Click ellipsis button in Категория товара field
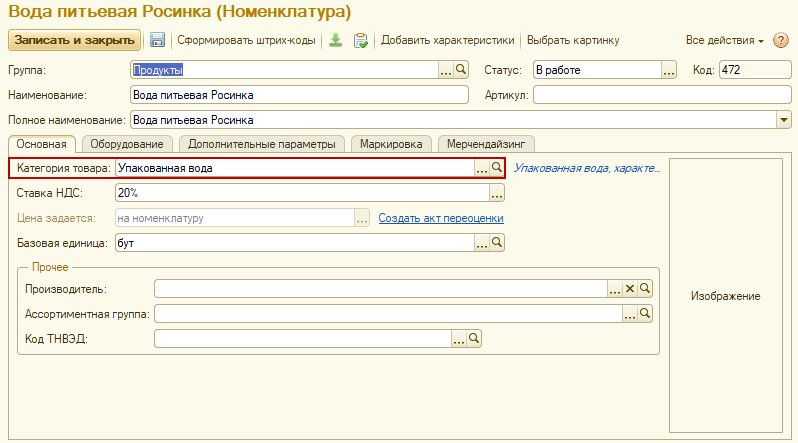The height and width of the screenshot is (443, 798). click(481, 168)
